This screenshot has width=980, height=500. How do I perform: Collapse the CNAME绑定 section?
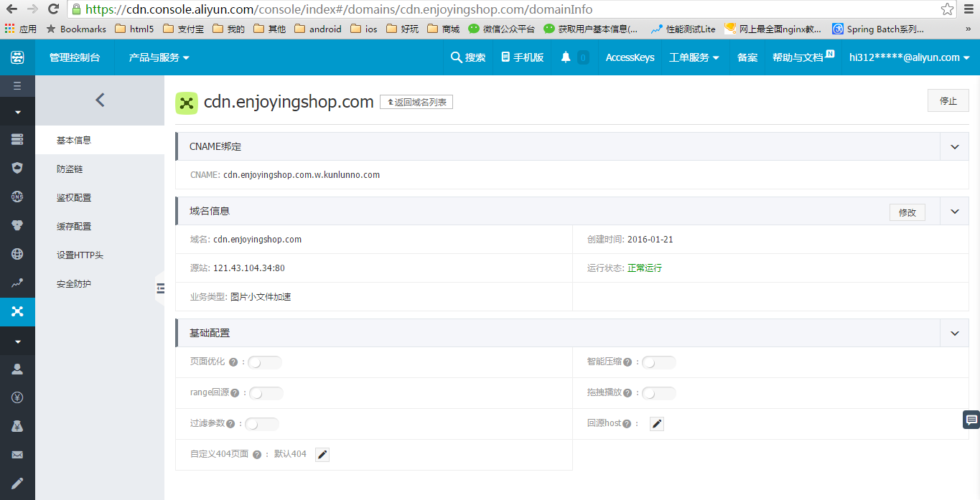954,146
